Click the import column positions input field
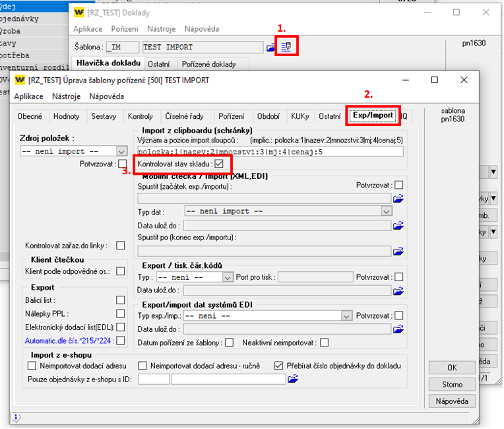This screenshot has height=429, width=504. coord(270,151)
